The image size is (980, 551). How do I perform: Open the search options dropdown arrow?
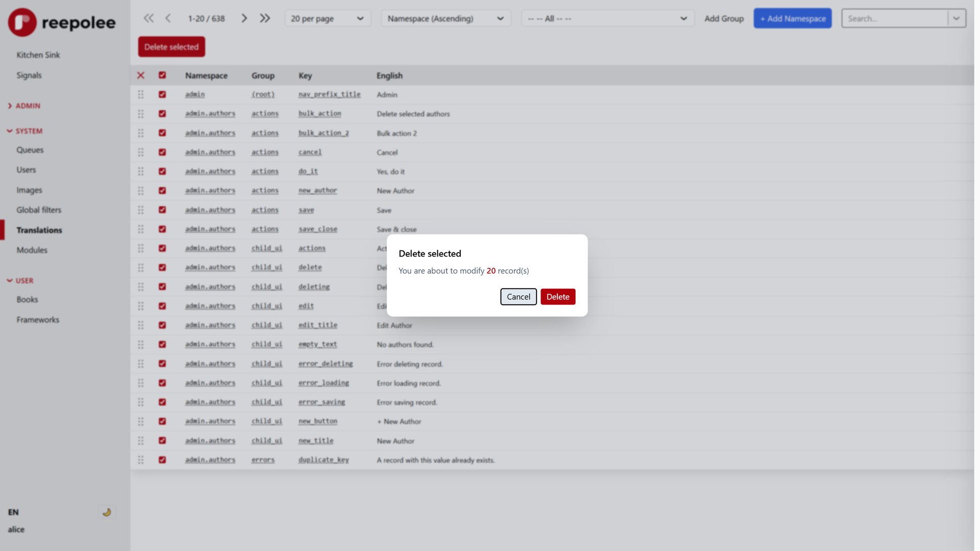[956, 18]
